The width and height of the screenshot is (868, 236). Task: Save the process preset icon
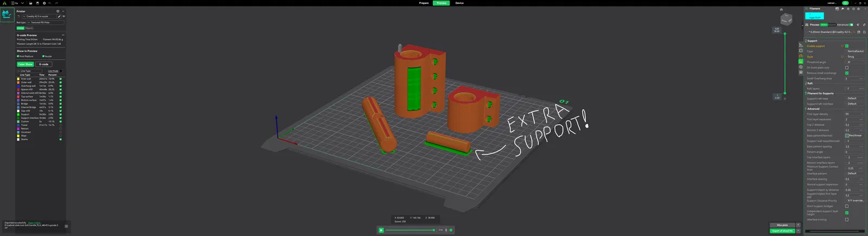[x=859, y=32]
